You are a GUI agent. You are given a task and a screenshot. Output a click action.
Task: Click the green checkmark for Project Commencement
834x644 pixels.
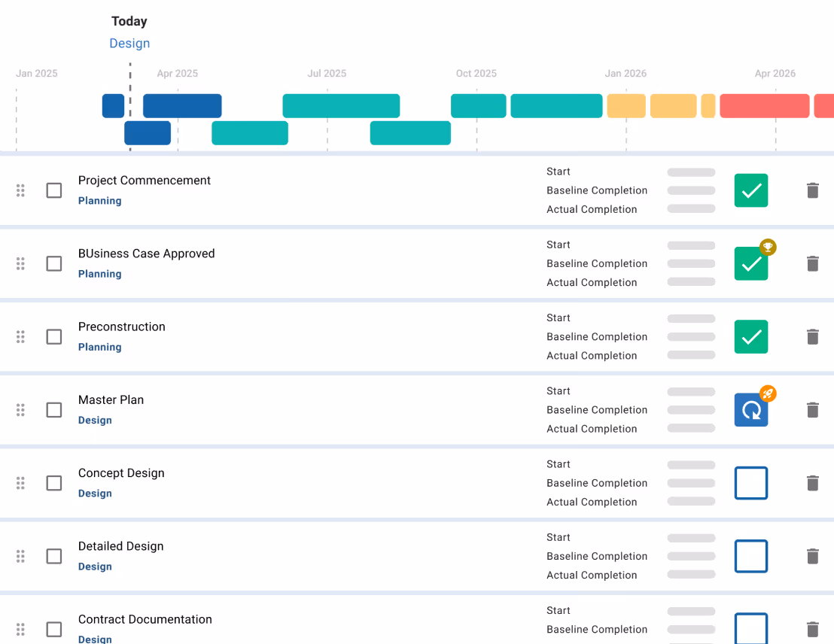coord(750,190)
